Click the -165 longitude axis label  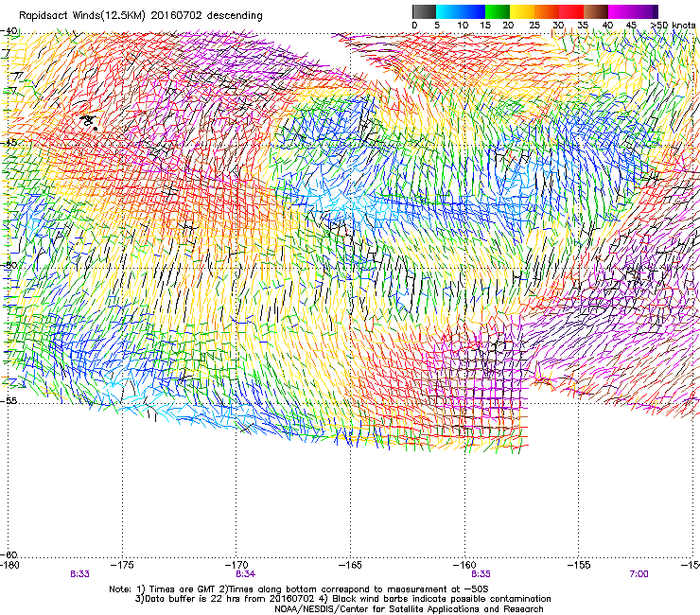(351, 565)
